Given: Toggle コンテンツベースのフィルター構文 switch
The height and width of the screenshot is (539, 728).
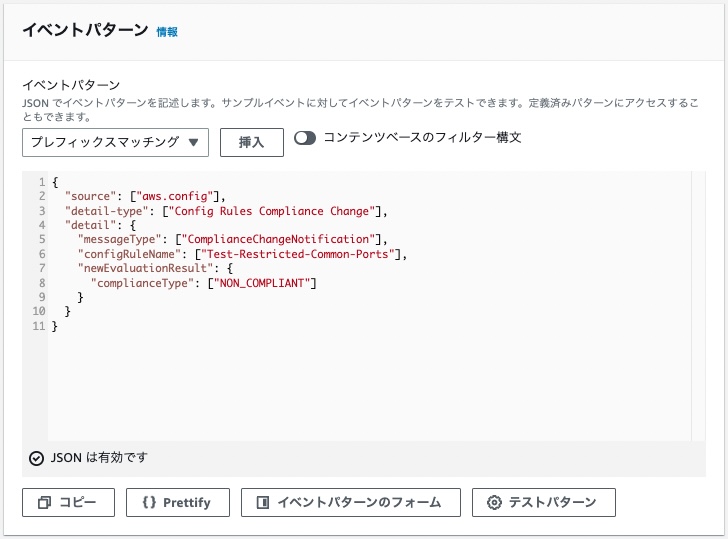Looking at the screenshot, I should coord(305,138).
